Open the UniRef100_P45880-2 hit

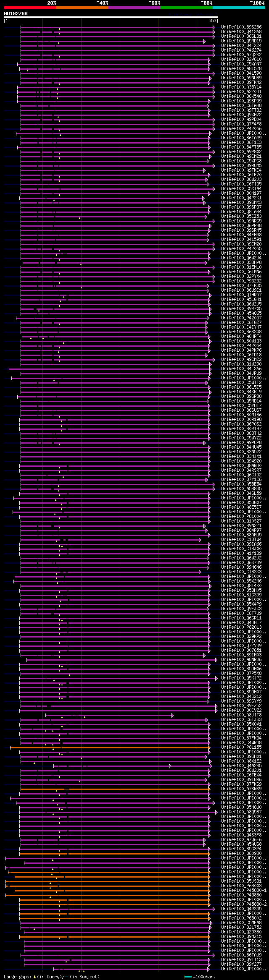[x=244, y=904]
